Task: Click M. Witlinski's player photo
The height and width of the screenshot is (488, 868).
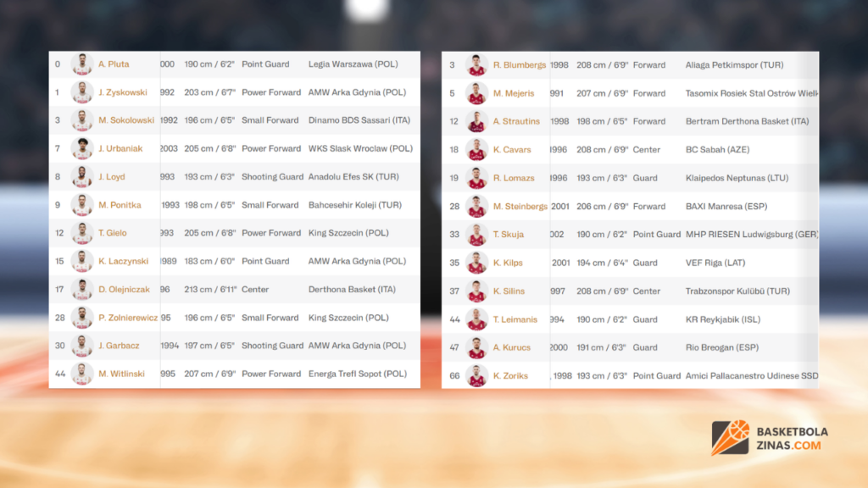Action: tap(82, 374)
